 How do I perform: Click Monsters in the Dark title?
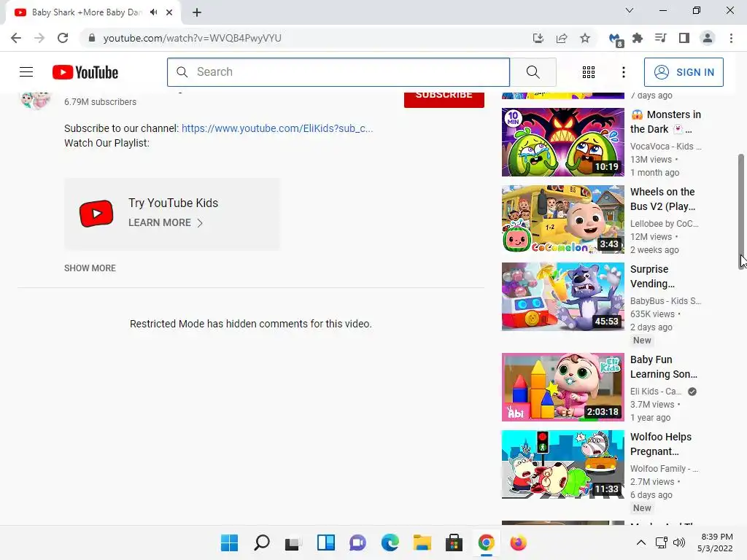(x=665, y=122)
